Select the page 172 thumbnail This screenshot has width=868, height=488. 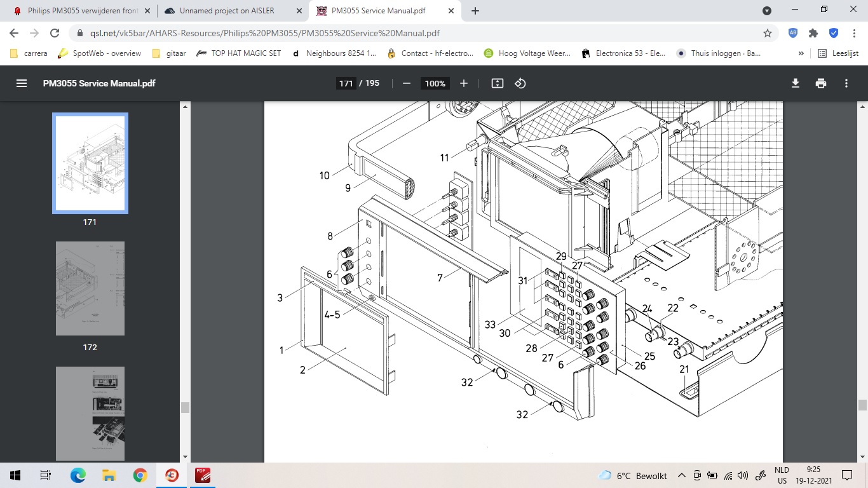pos(90,288)
